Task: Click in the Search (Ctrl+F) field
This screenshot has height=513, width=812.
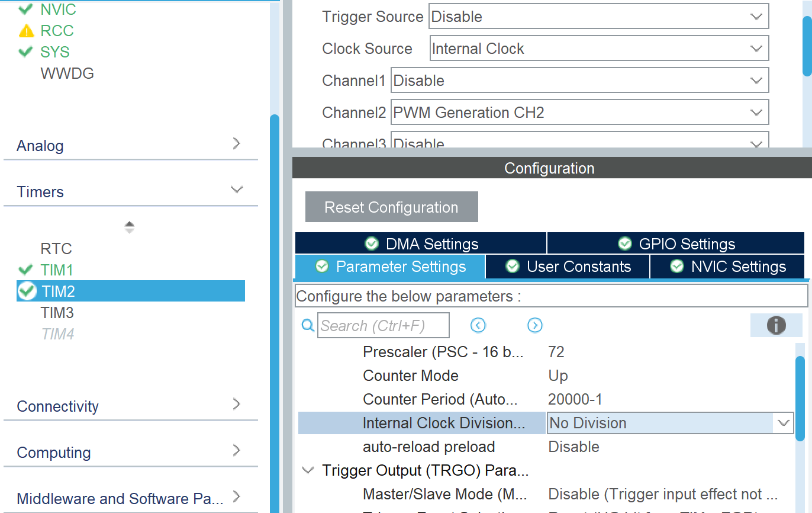Action: [x=384, y=325]
